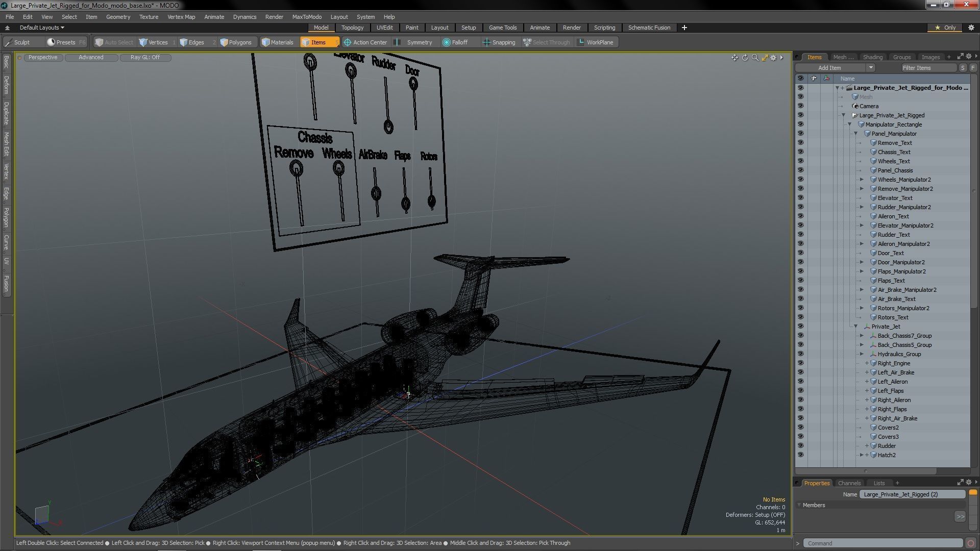Open the Vertex Map menu

click(181, 17)
